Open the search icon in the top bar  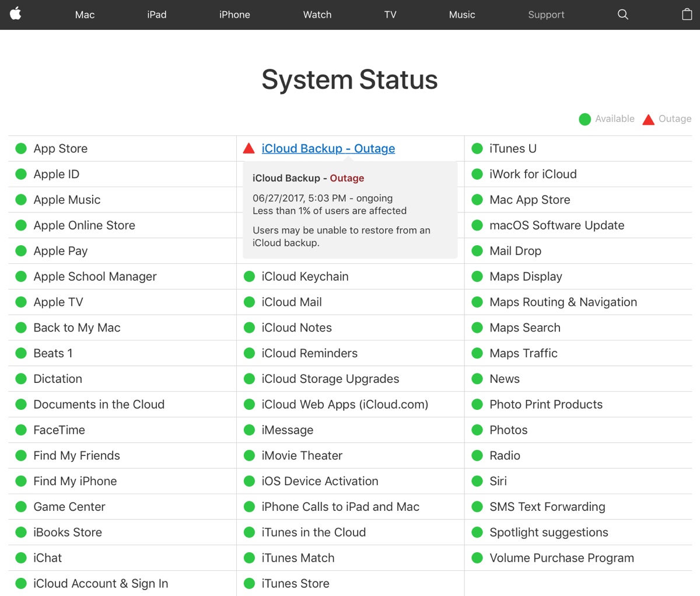(x=622, y=15)
